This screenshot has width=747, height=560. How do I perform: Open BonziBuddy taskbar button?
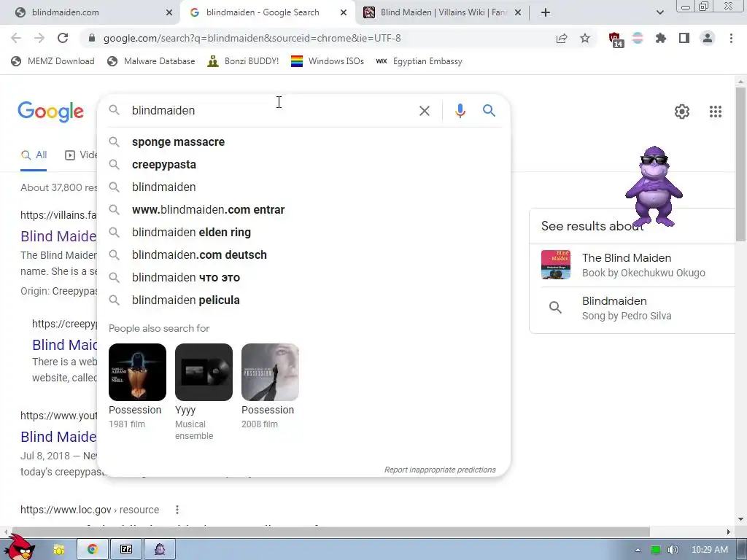[160, 549]
